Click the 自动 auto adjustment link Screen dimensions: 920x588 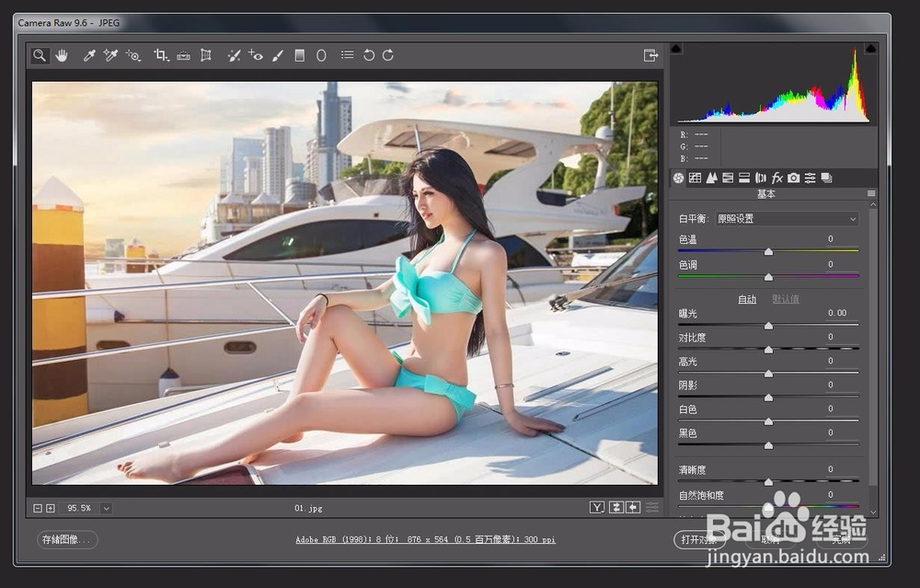pos(747,298)
